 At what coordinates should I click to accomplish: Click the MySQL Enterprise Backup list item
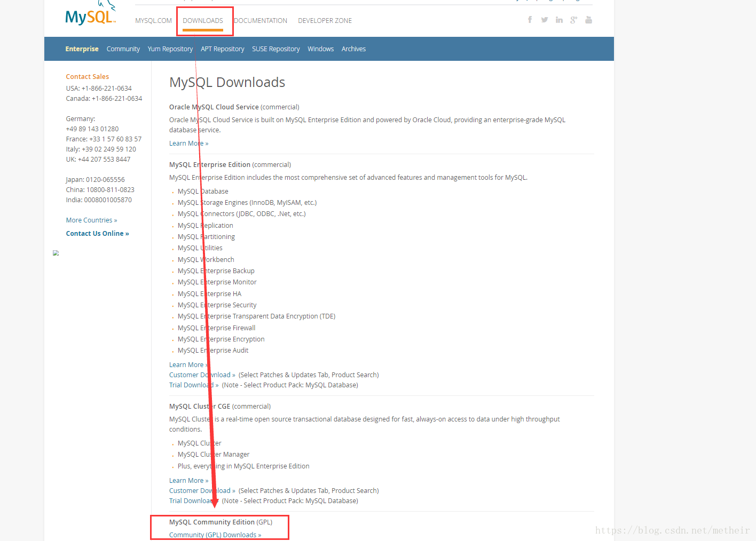point(216,271)
